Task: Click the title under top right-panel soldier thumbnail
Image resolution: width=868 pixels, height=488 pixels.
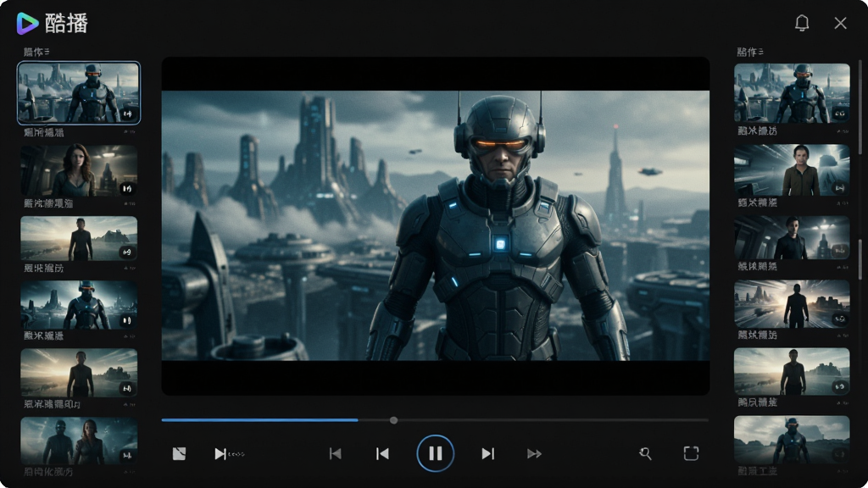Action: 757,131
